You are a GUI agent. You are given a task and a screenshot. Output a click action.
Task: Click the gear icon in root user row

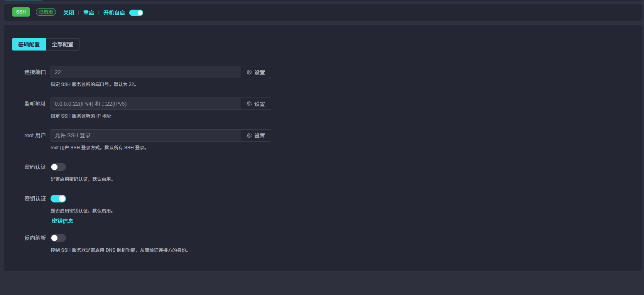tap(249, 135)
